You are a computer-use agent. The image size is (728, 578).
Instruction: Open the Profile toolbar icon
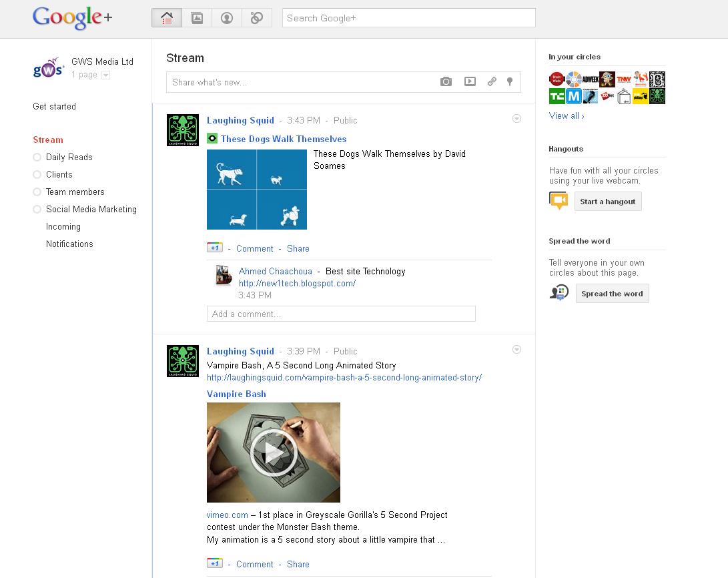pos(227,18)
